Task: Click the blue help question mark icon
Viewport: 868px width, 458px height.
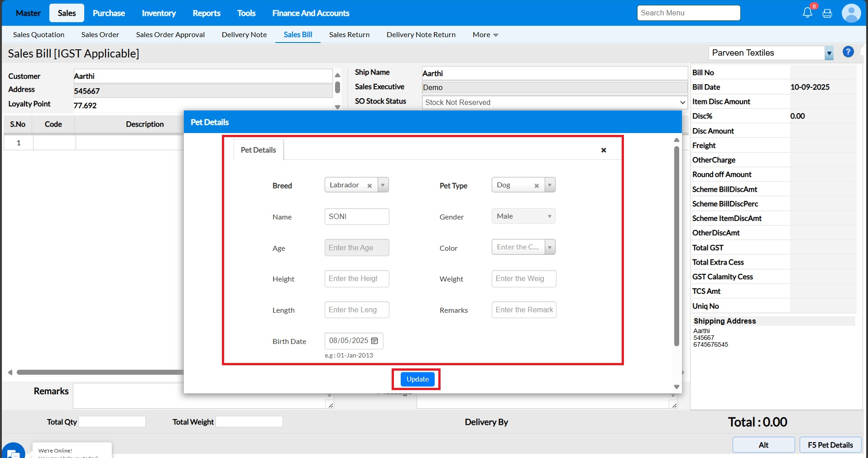Action: [848, 52]
